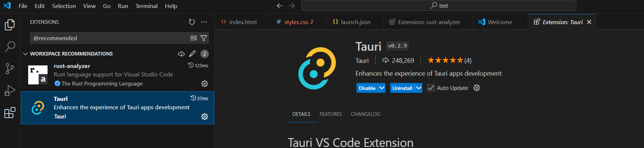Viewport: 644px width, 148px height.
Task: Open Tauri extension manage gear in details
Action: pos(477,88)
